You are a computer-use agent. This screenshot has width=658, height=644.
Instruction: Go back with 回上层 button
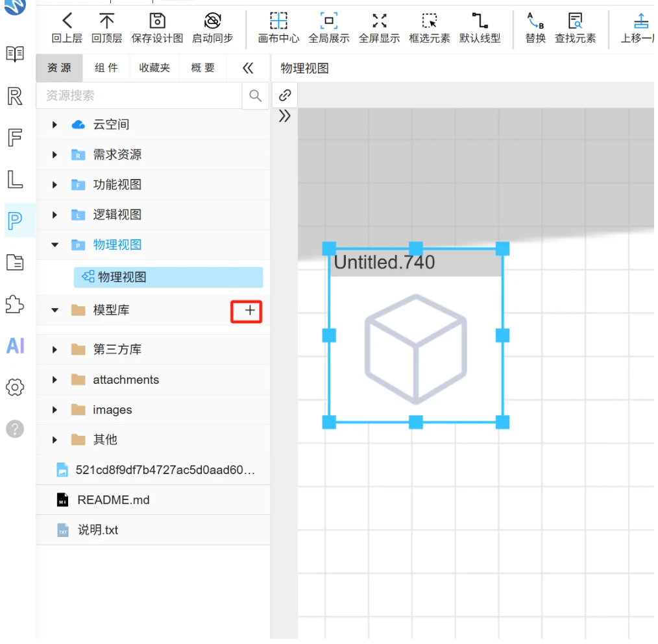67,28
